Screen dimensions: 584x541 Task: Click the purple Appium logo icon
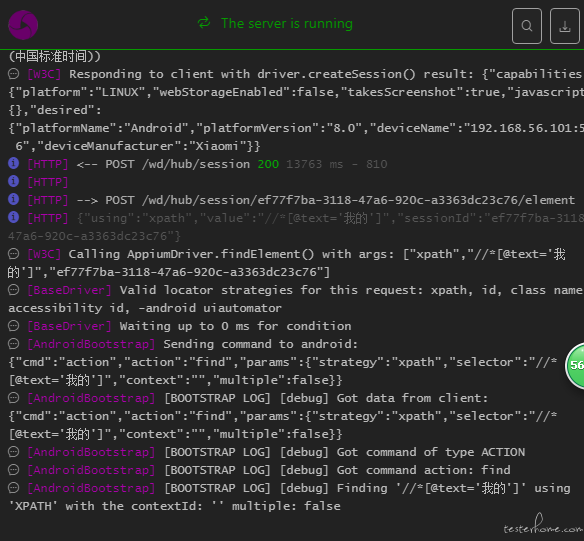pos(23,25)
